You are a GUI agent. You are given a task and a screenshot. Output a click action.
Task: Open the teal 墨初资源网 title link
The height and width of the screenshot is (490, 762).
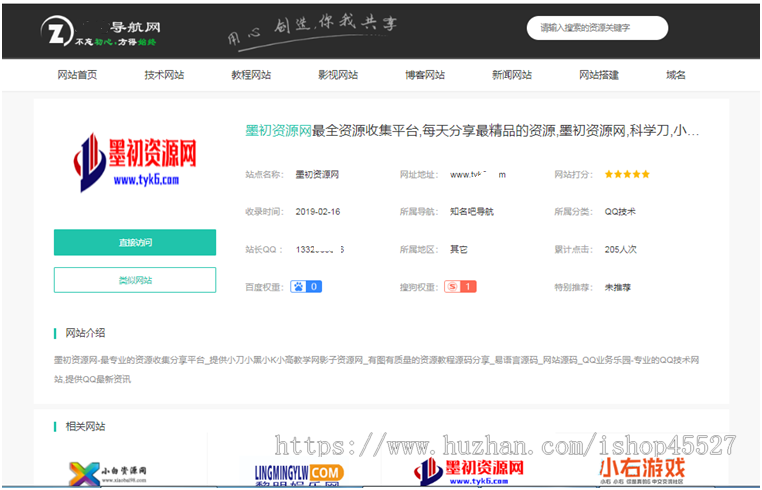[278, 131]
